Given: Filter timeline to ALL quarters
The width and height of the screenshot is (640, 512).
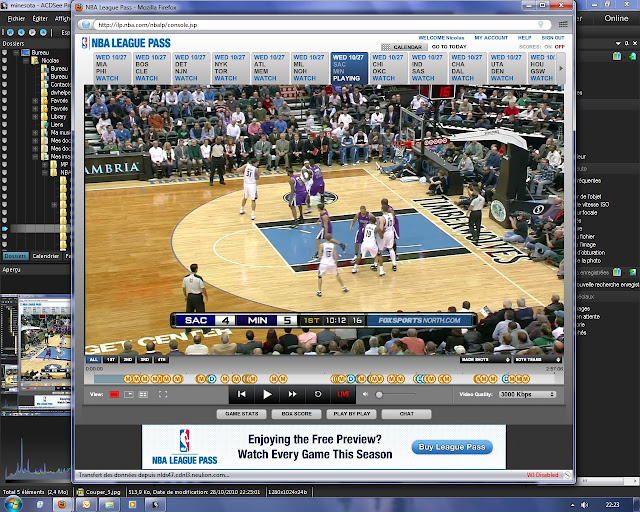Looking at the screenshot, I should (x=93, y=360).
